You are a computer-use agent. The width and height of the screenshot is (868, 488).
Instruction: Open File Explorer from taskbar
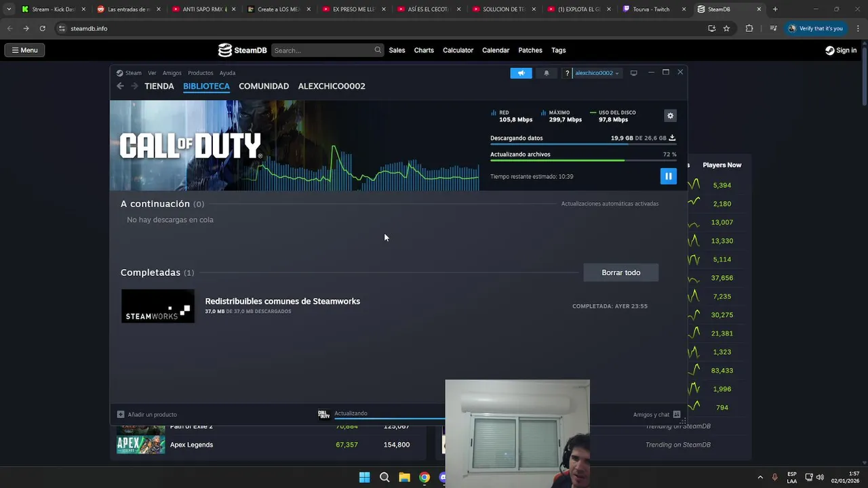point(404,477)
